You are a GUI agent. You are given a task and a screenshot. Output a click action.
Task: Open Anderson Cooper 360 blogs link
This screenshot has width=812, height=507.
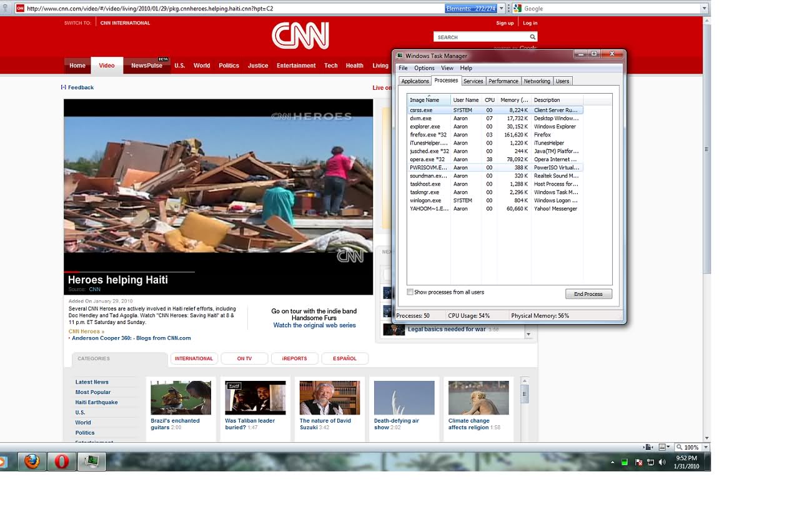coord(131,338)
